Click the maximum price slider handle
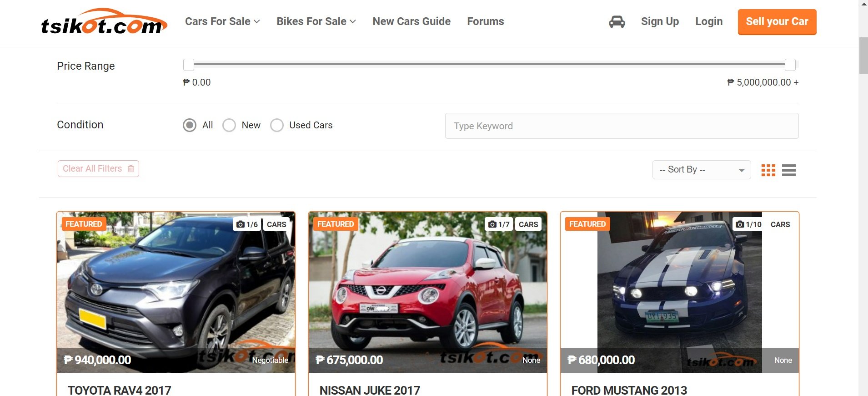Viewport: 868px width, 396px height. (790, 65)
